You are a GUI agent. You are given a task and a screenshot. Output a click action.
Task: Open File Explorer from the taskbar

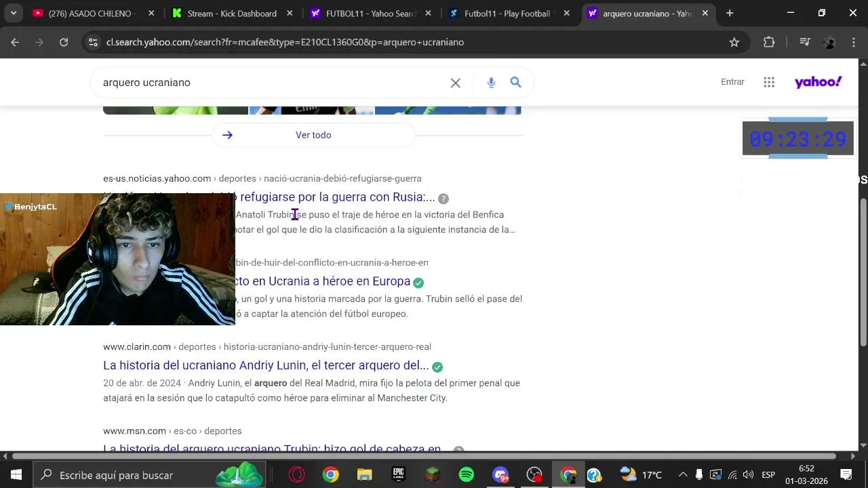(365, 475)
